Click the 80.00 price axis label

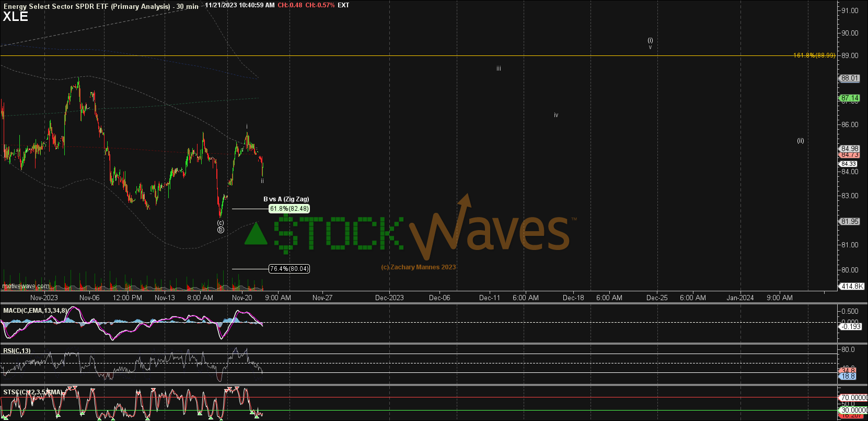(850, 270)
